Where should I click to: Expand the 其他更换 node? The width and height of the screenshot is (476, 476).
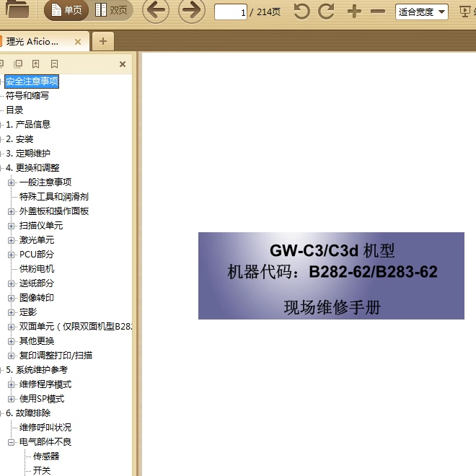click(x=11, y=341)
